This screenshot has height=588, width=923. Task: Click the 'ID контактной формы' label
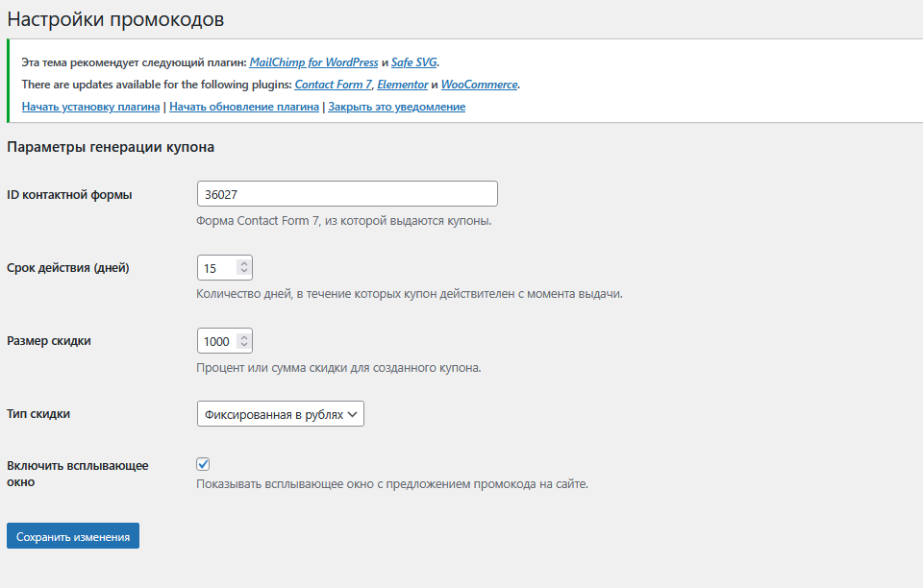coord(69,194)
